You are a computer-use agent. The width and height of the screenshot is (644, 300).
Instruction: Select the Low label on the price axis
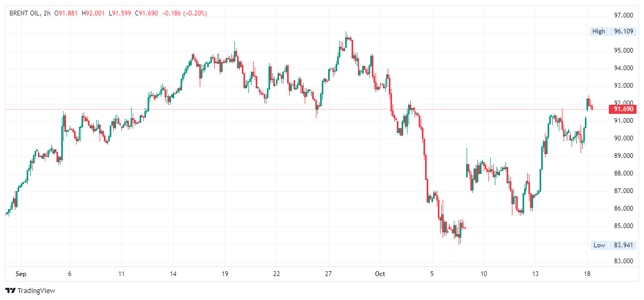click(x=599, y=245)
